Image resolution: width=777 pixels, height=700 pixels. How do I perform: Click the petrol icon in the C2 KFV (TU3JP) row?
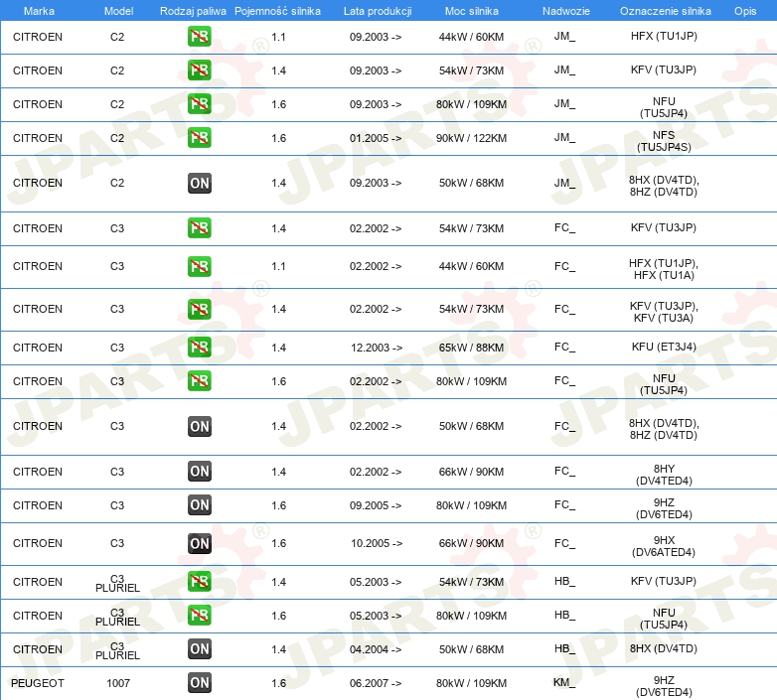[x=199, y=70]
